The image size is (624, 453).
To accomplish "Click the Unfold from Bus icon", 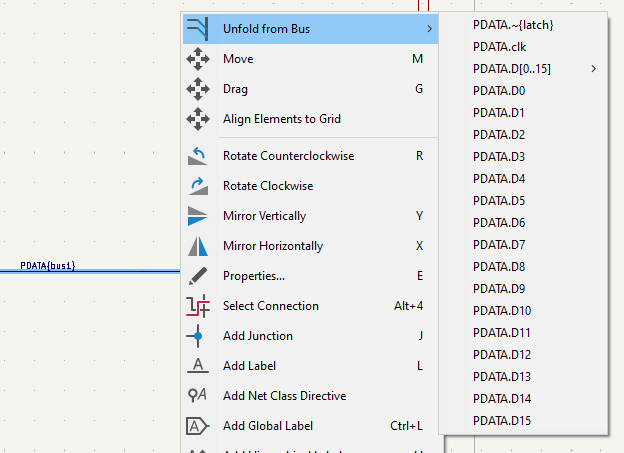I will pyautogui.click(x=198, y=29).
